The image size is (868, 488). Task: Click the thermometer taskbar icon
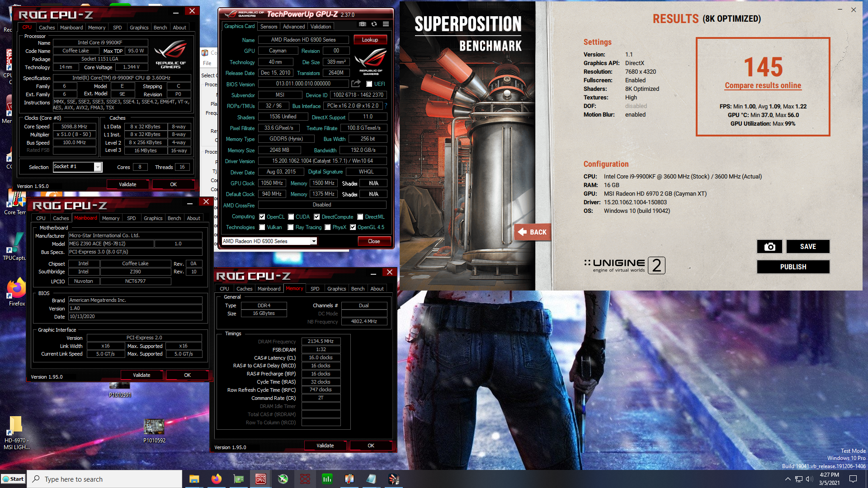(349, 479)
